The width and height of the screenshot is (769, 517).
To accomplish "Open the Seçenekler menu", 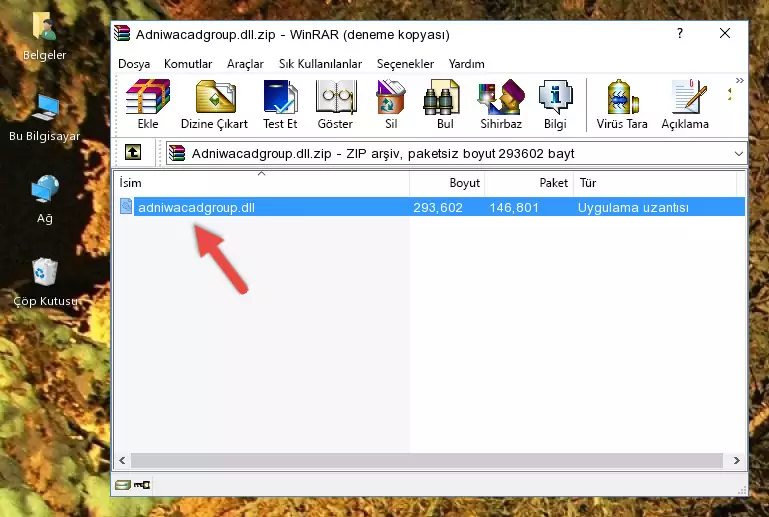I will 405,64.
